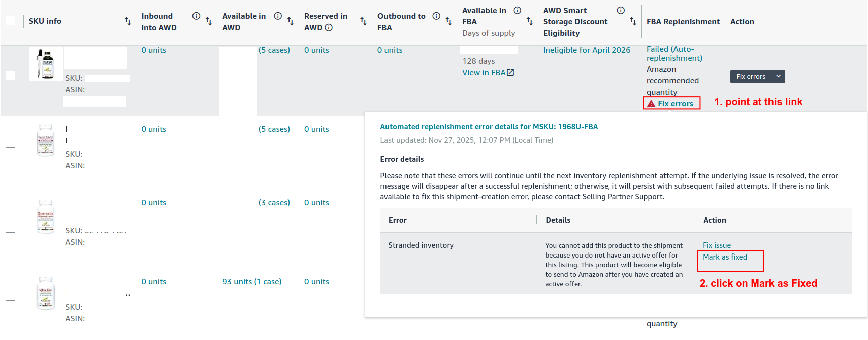
Task: Toggle sort on Reserved in AWD column
Action: 363,21
